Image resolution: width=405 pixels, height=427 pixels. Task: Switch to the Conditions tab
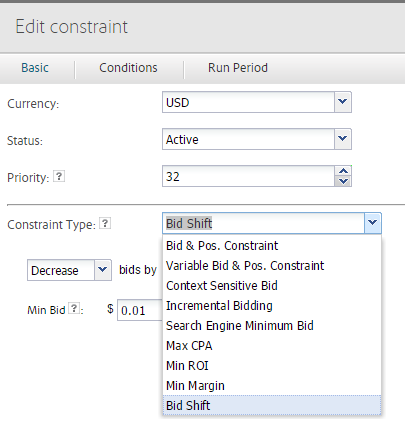(x=128, y=68)
